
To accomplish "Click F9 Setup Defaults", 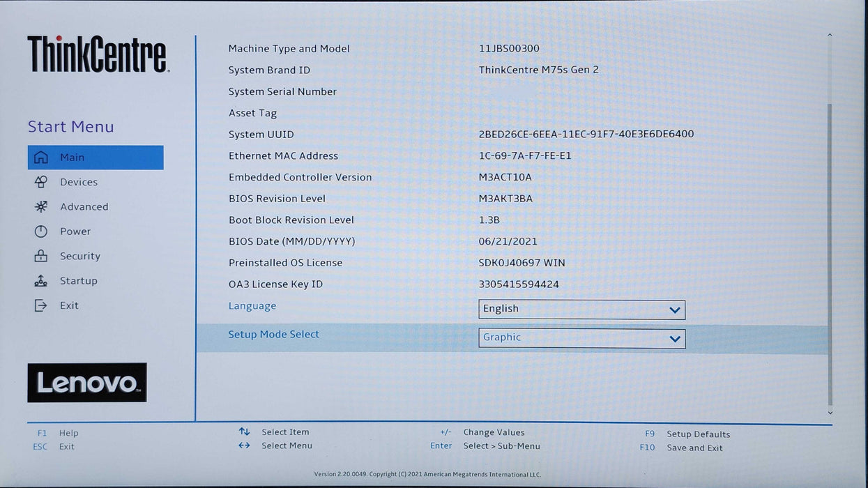I will 687,434.
